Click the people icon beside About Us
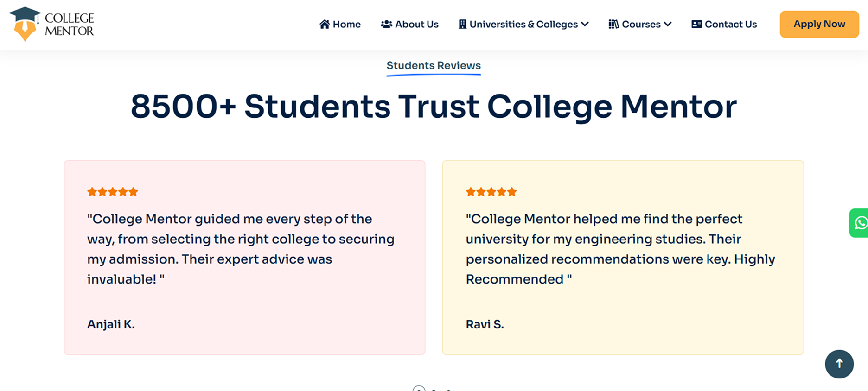 (x=386, y=24)
